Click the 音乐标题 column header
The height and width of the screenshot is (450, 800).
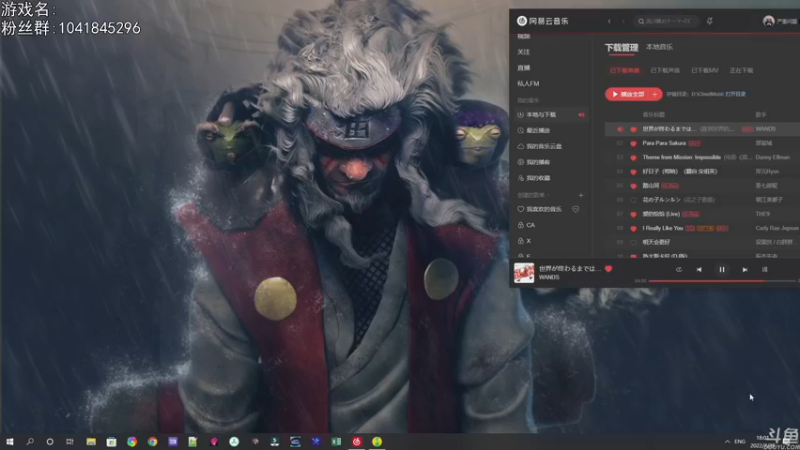click(x=654, y=115)
